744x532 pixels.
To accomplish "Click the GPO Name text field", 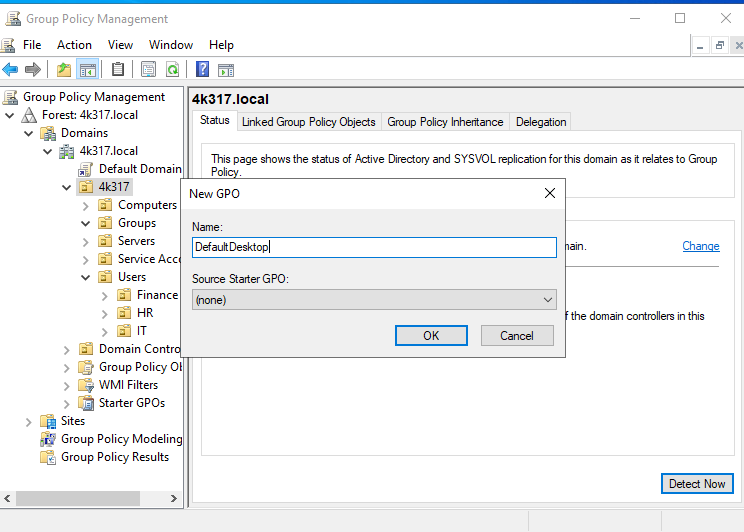I will coord(374,247).
